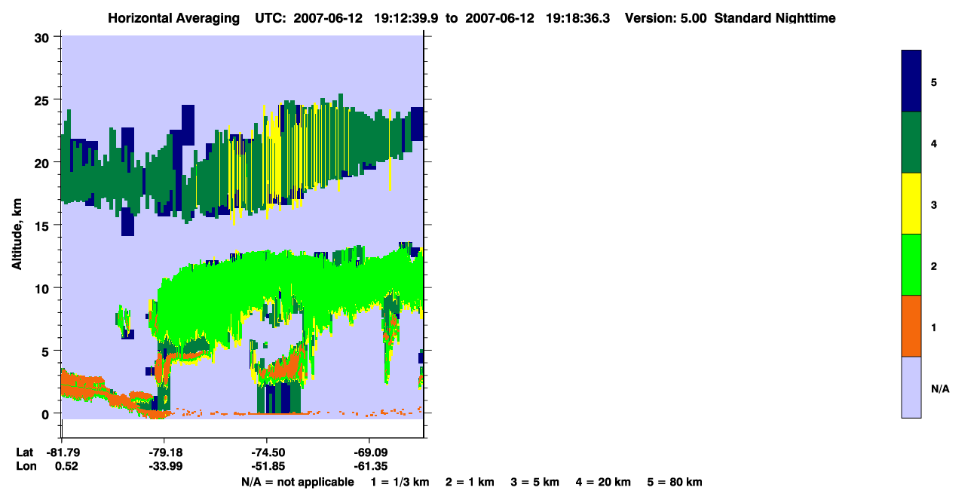980x503 pixels.
Task: Click the colorbar label '1'
Action: click(x=935, y=327)
